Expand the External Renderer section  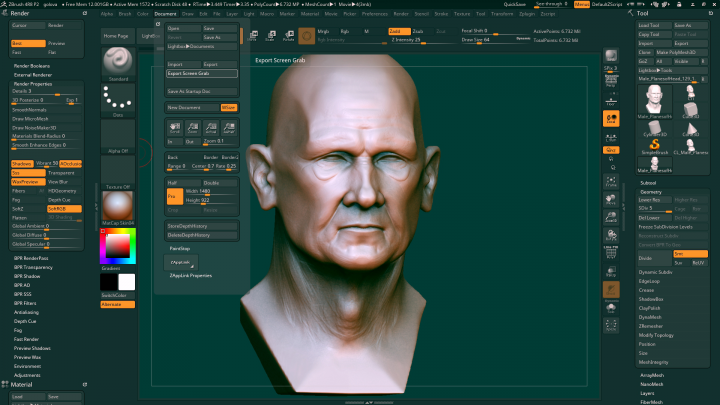point(33,75)
